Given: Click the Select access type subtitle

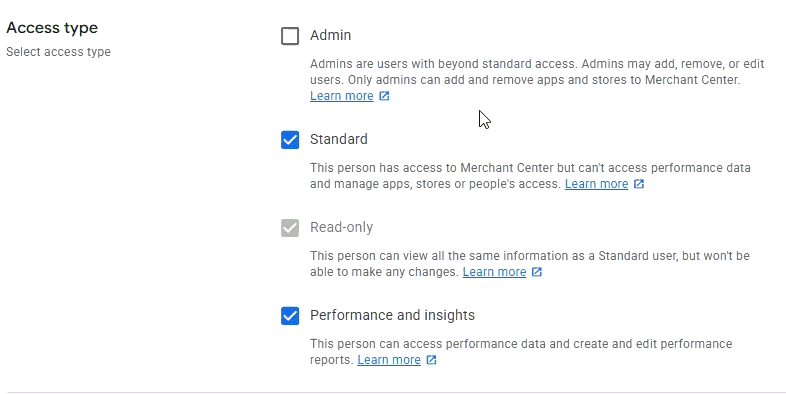Looking at the screenshot, I should coord(58,52).
